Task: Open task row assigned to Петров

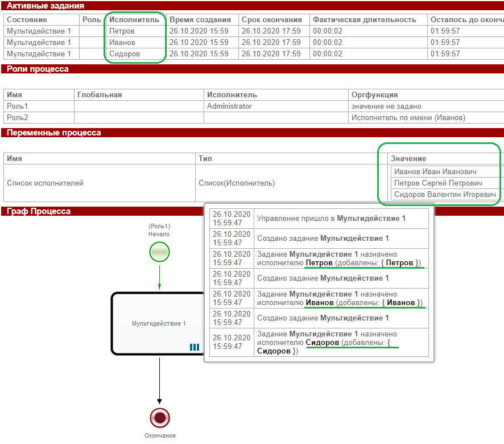Action: point(254,31)
